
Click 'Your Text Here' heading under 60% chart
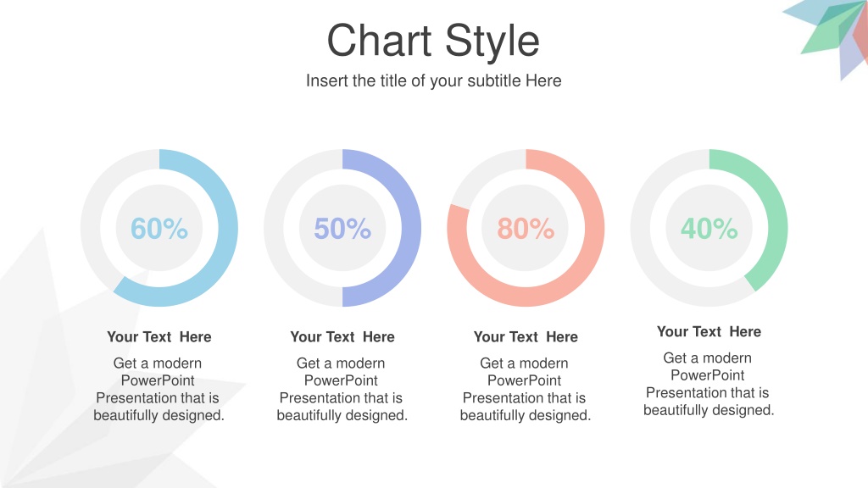(x=159, y=337)
